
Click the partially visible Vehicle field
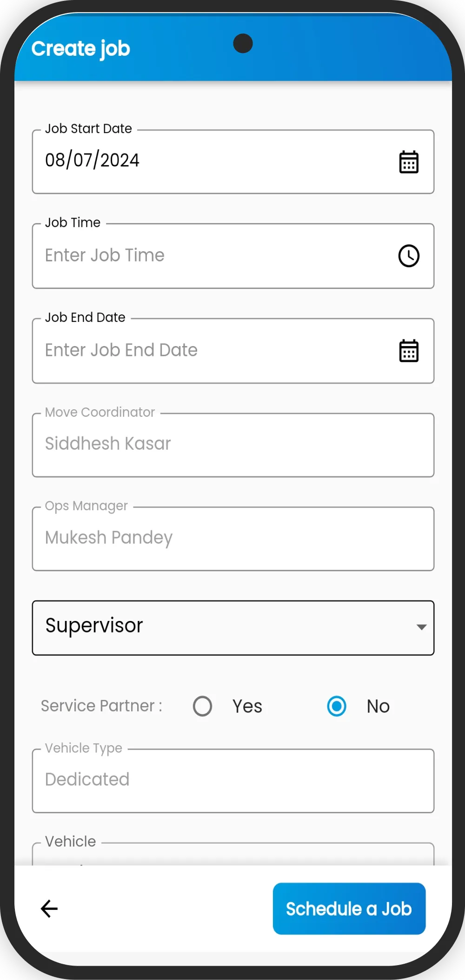(232, 855)
